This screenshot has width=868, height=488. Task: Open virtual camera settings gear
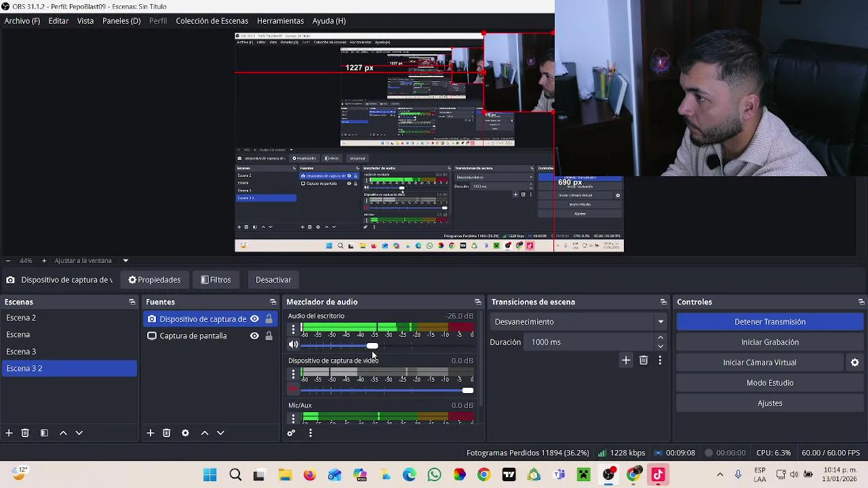click(854, 363)
